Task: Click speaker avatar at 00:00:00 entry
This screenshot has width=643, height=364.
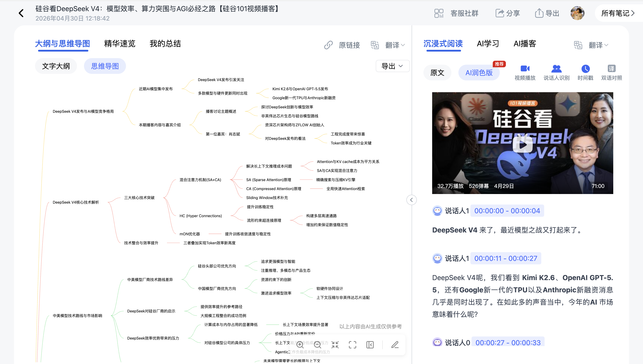Action: [437, 211]
